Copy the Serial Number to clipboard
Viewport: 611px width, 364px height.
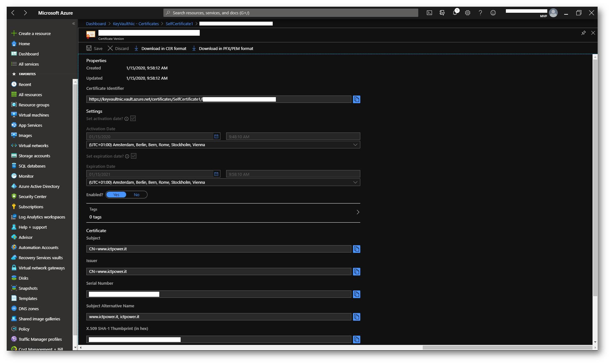(x=356, y=294)
